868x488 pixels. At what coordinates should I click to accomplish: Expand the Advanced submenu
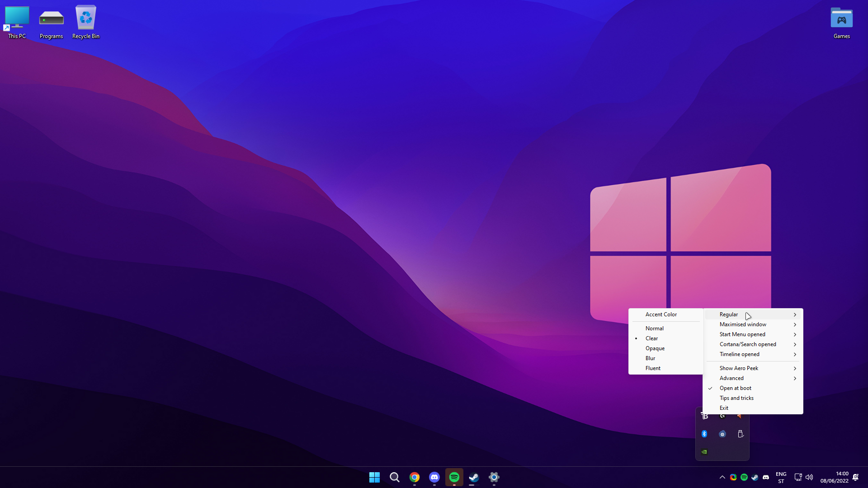tap(731, 378)
